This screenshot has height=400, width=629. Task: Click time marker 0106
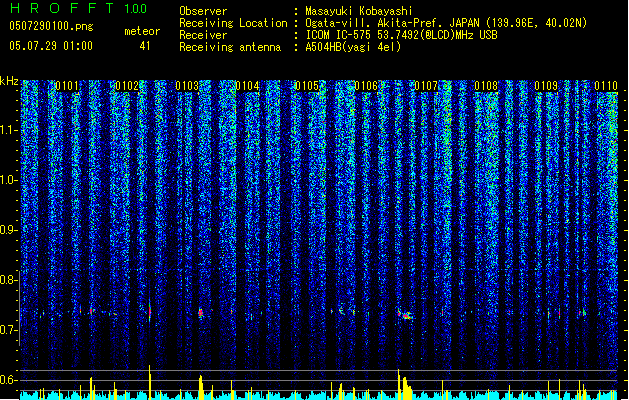(x=366, y=86)
